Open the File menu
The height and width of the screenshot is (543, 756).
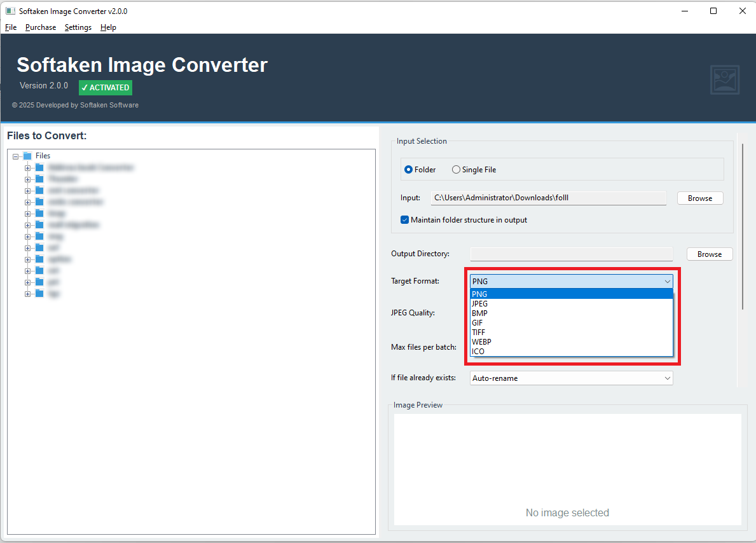pyautogui.click(x=11, y=27)
